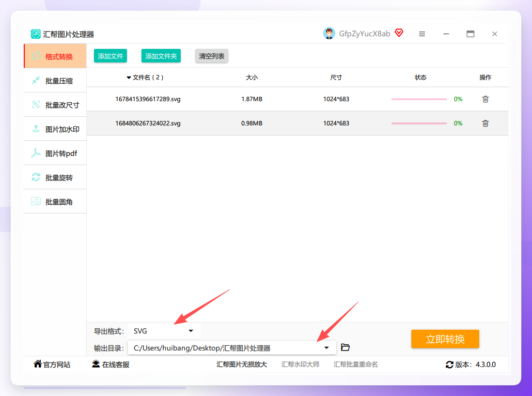Image resolution: width=532 pixels, height=396 pixels.
Task: Switch to the 图片转pdf tab
Action: click(x=55, y=153)
